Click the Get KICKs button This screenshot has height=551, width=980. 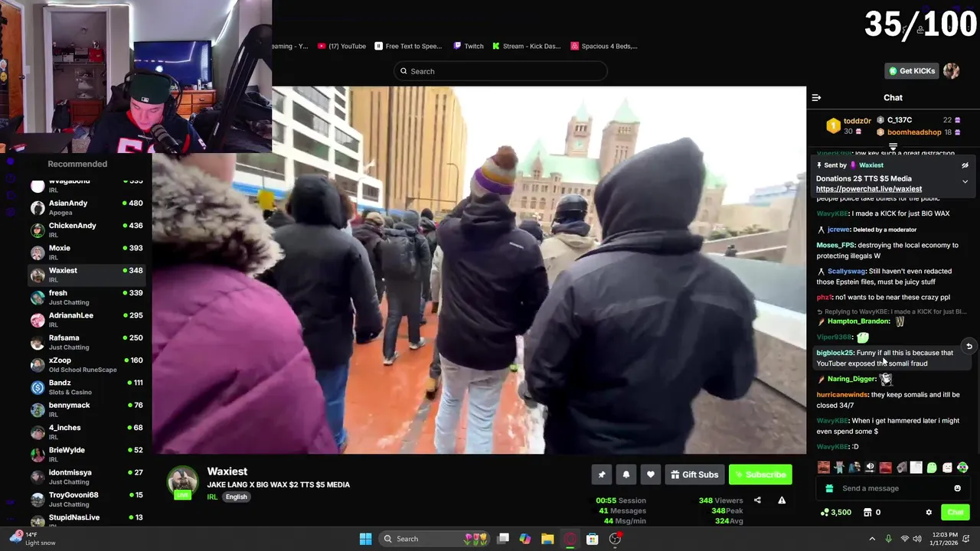coord(911,71)
